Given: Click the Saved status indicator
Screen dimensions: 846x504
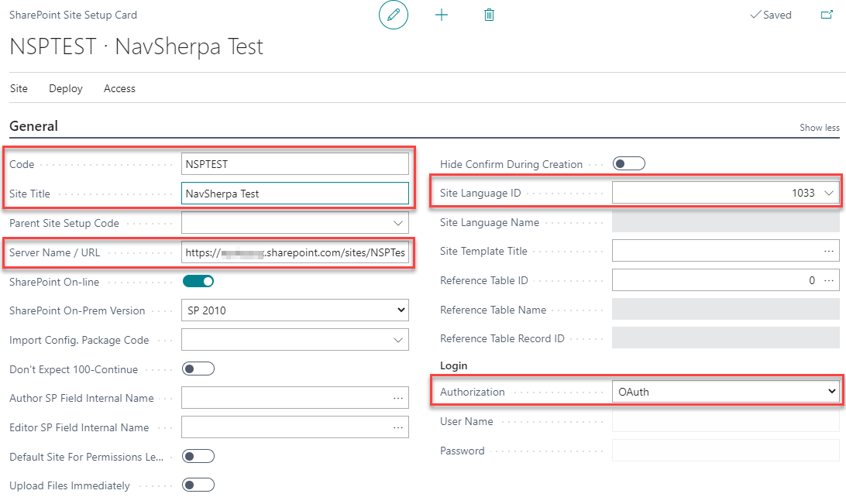Looking at the screenshot, I should pos(770,15).
